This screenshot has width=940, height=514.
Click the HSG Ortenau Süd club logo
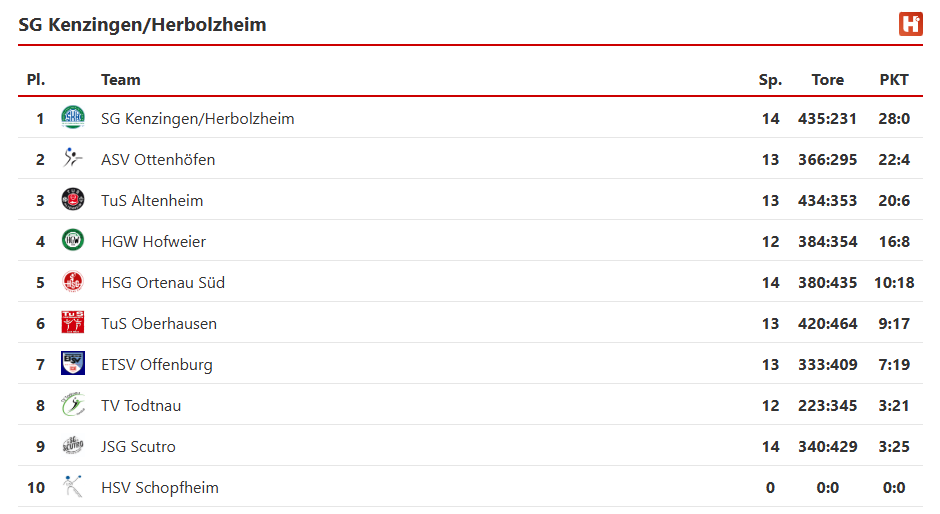coord(73,282)
